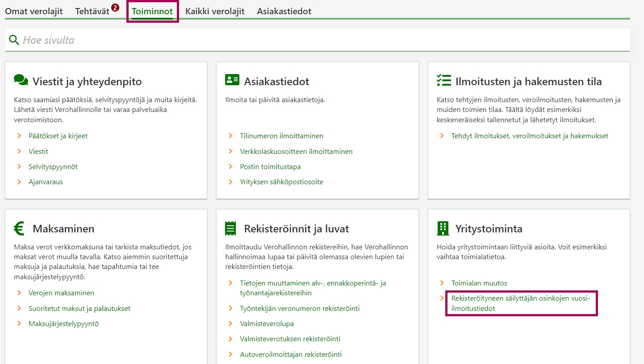Open Työntekijän veronumeron rekisteröinti link
Image resolution: width=644 pixels, height=364 pixels.
pyautogui.click(x=300, y=309)
